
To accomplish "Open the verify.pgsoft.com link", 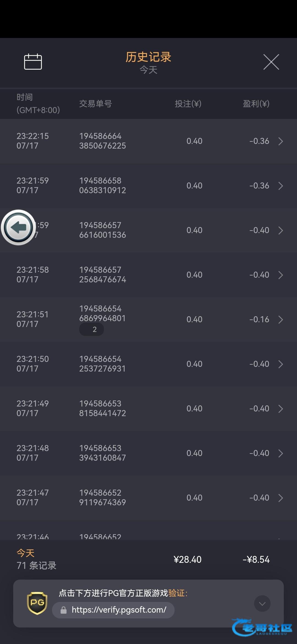I will coord(119,610).
